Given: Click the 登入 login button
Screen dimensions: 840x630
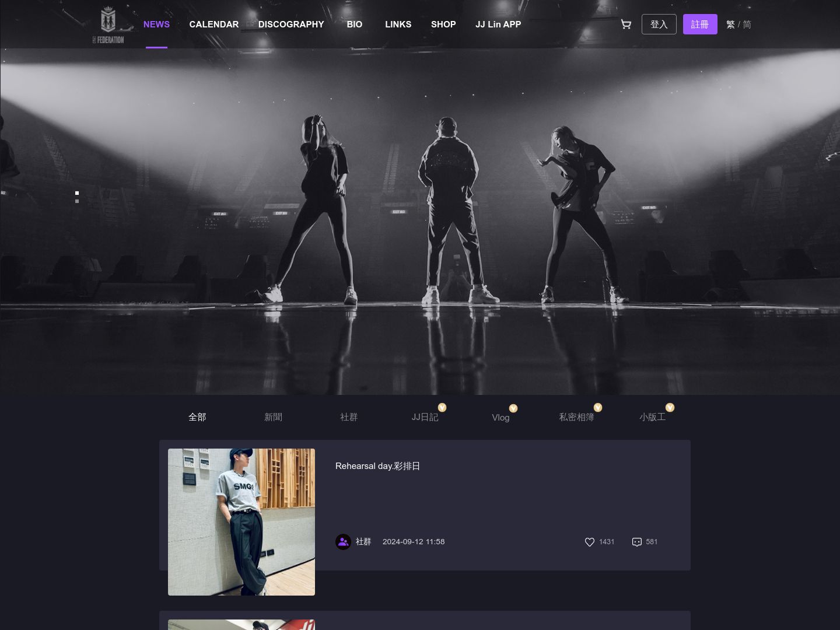Looking at the screenshot, I should [x=659, y=24].
